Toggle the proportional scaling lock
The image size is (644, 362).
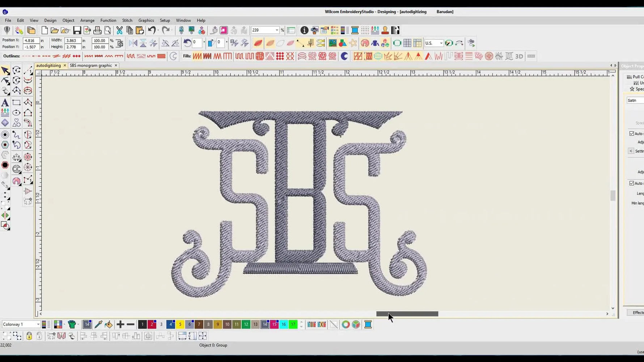[x=119, y=44]
